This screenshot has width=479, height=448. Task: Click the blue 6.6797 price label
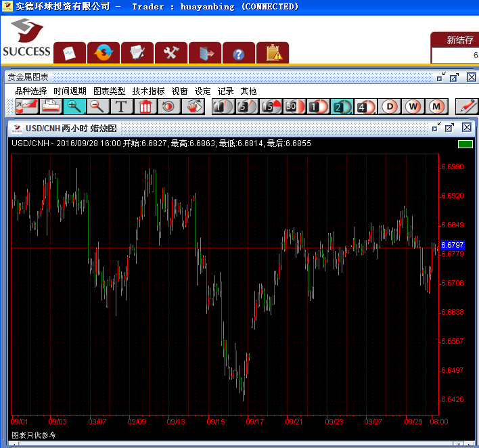(452, 245)
